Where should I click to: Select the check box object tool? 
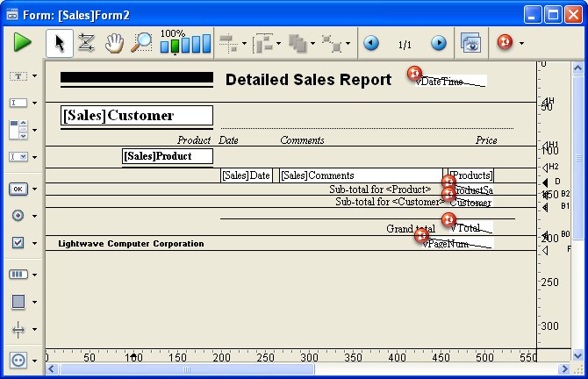18,243
